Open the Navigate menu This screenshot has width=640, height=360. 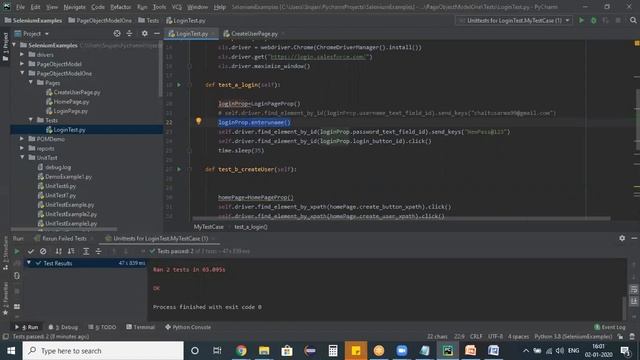click(75, 7)
